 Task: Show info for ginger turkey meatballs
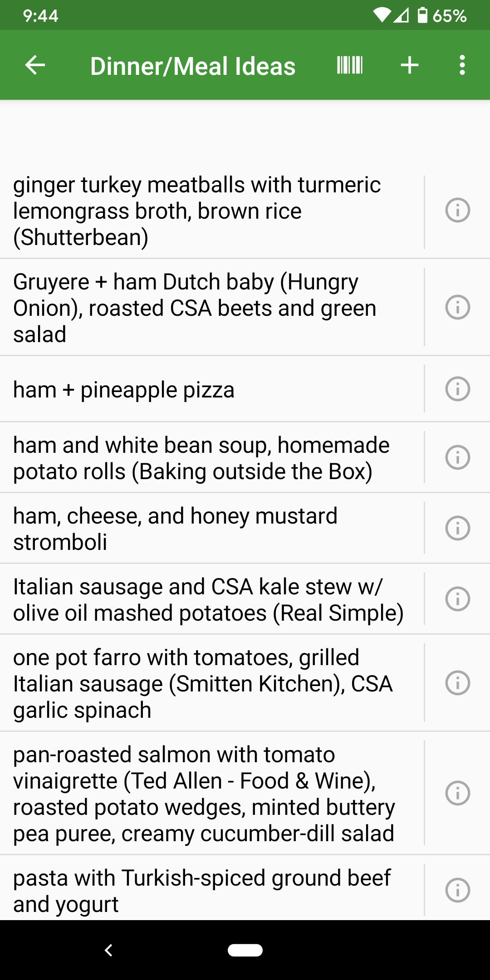pyautogui.click(x=457, y=211)
